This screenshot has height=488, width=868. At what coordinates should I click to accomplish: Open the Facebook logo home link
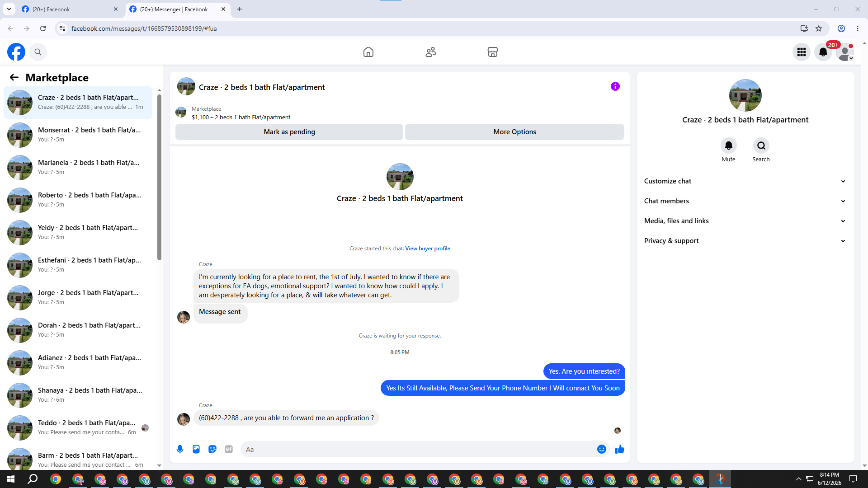pyautogui.click(x=16, y=52)
